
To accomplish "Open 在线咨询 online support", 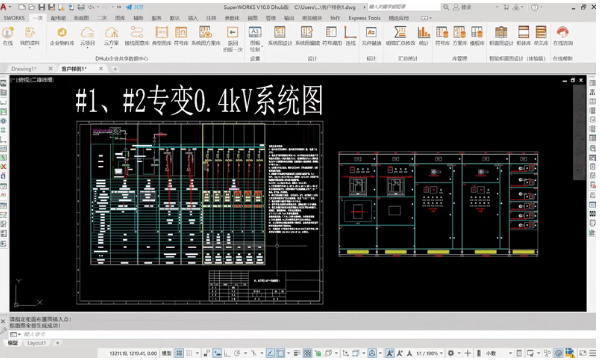I will pos(562,36).
